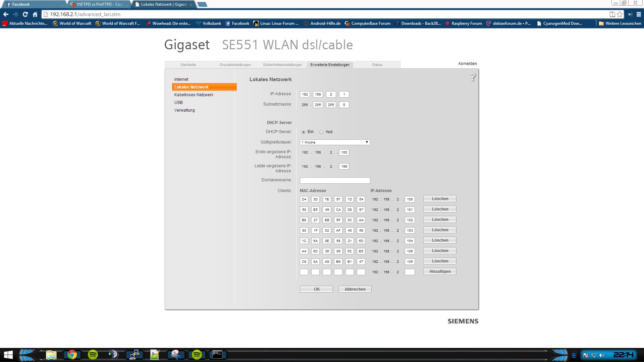Open Kabelloses Netzwerk menu entry

(x=194, y=95)
